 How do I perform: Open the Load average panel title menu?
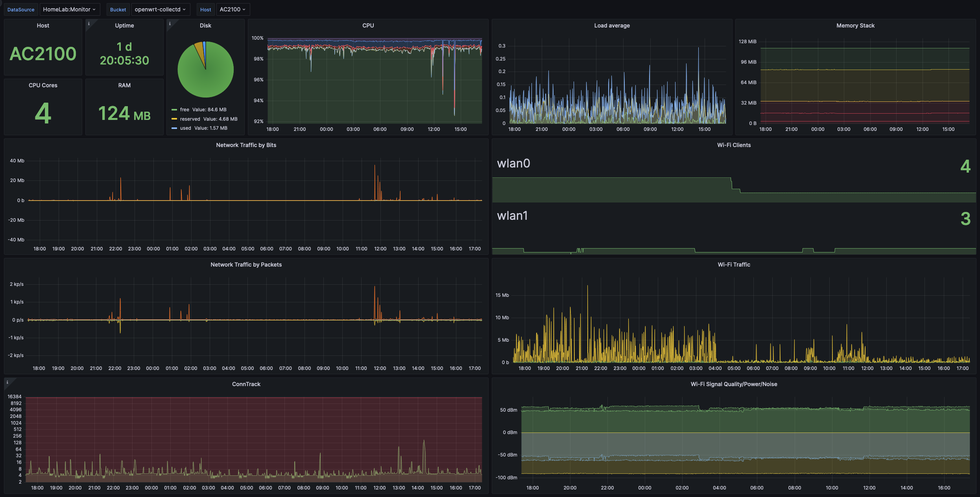click(x=611, y=26)
